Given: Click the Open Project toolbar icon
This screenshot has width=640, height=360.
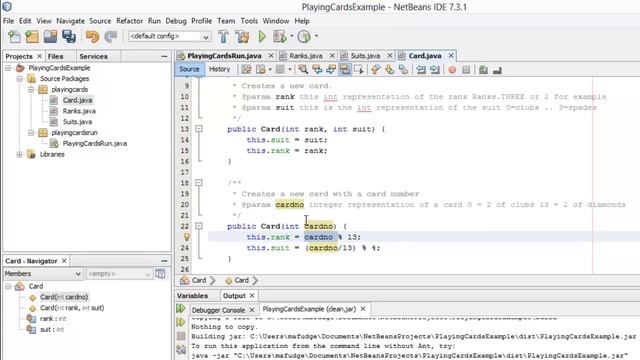Looking at the screenshot, I should (x=50, y=37).
